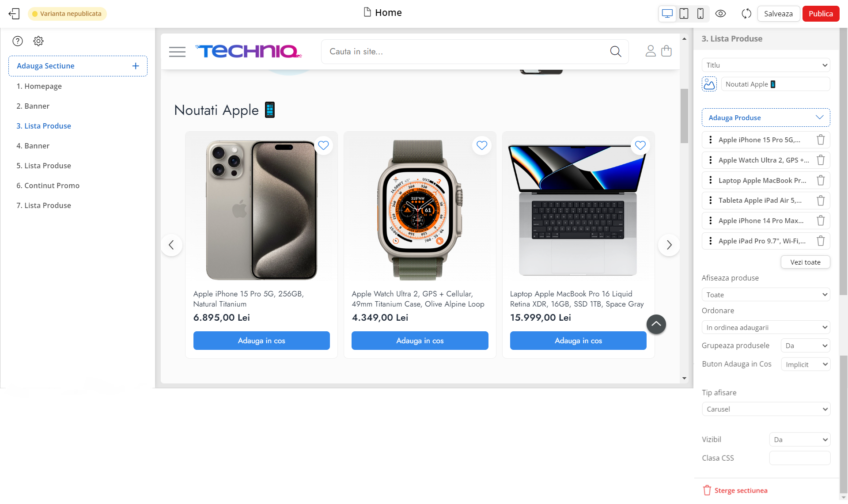Screen dimensions: 848x504
Task: Switch preview to tablet view
Action: tap(684, 14)
